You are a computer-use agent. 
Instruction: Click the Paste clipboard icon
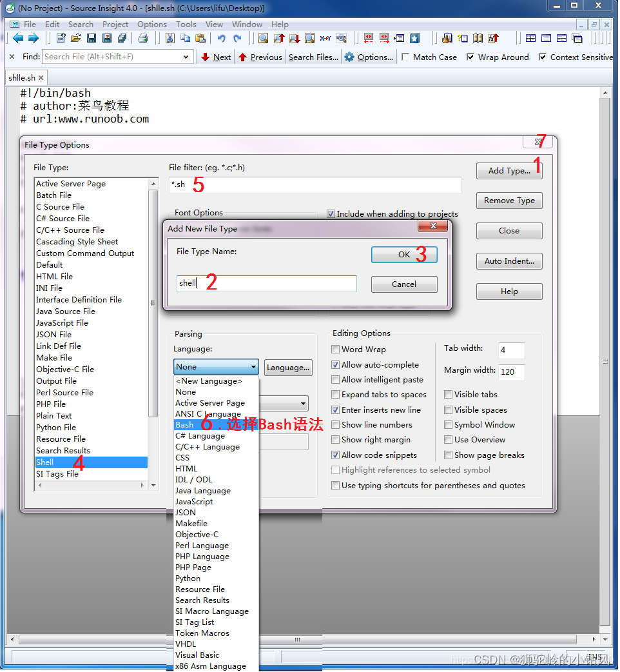click(x=200, y=38)
